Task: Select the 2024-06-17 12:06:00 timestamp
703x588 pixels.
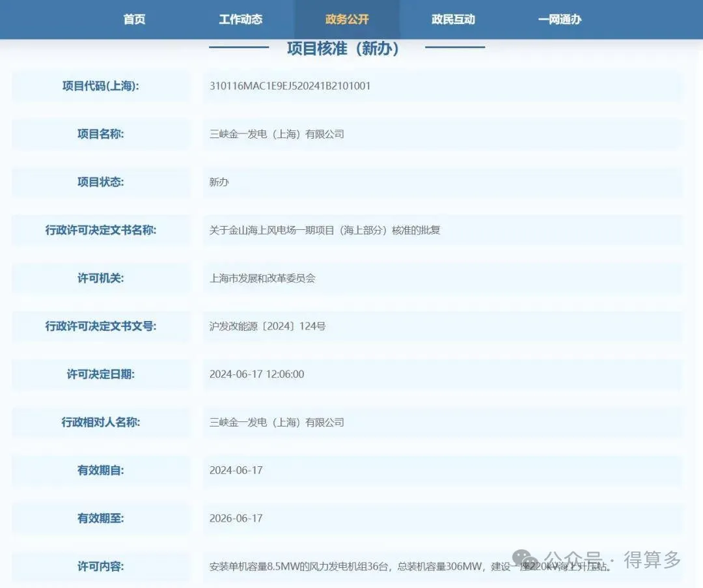Action: (256, 374)
